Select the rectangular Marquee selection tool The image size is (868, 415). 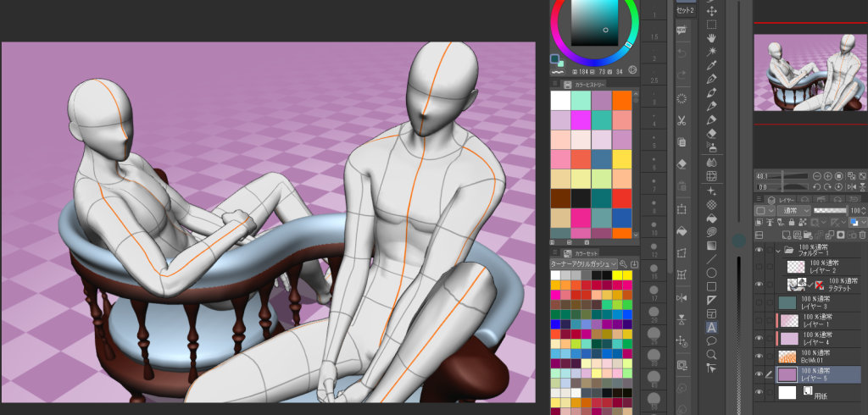pyautogui.click(x=712, y=25)
